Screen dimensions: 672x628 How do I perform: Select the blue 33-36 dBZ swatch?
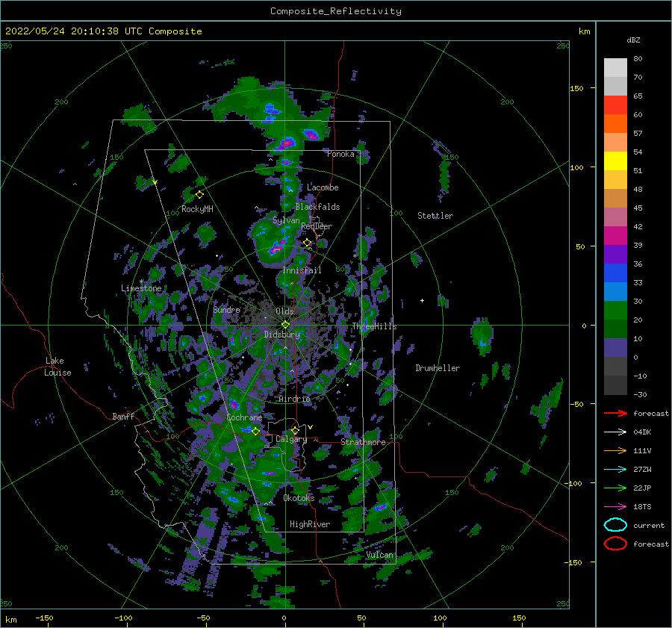615,273
